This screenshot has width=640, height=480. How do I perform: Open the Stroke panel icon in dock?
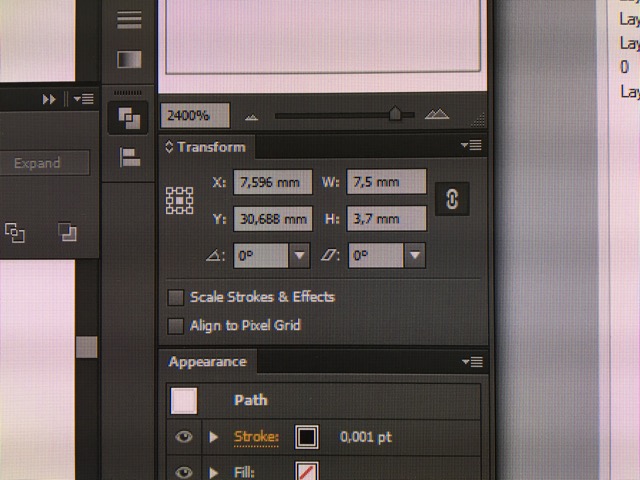pyautogui.click(x=129, y=20)
